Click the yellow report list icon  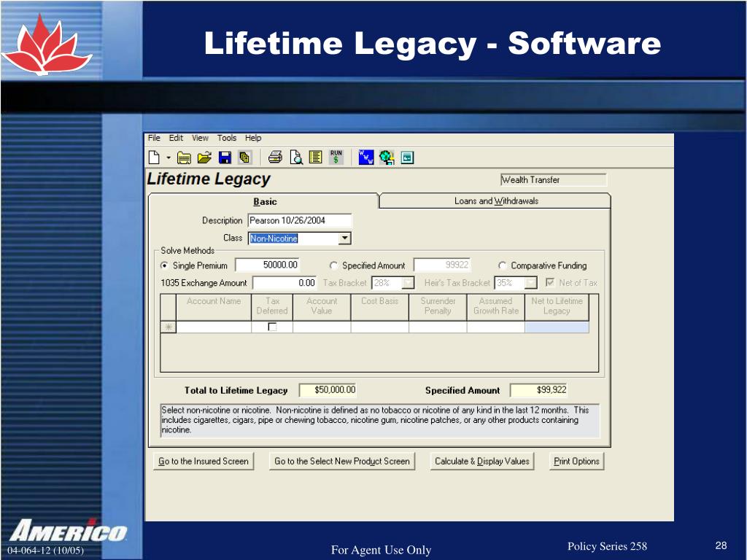[x=315, y=157]
